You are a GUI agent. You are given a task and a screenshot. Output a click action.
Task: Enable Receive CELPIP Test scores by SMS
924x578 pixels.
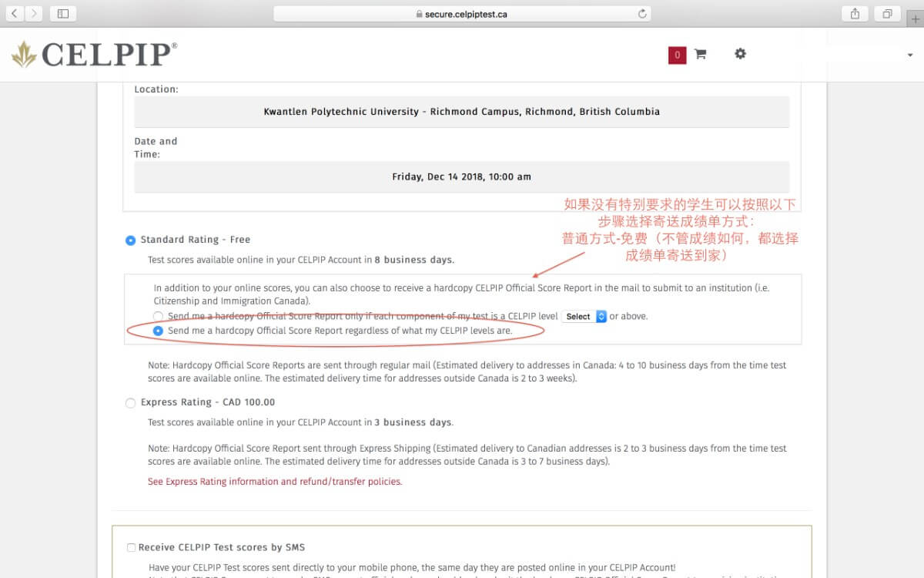pyautogui.click(x=132, y=548)
